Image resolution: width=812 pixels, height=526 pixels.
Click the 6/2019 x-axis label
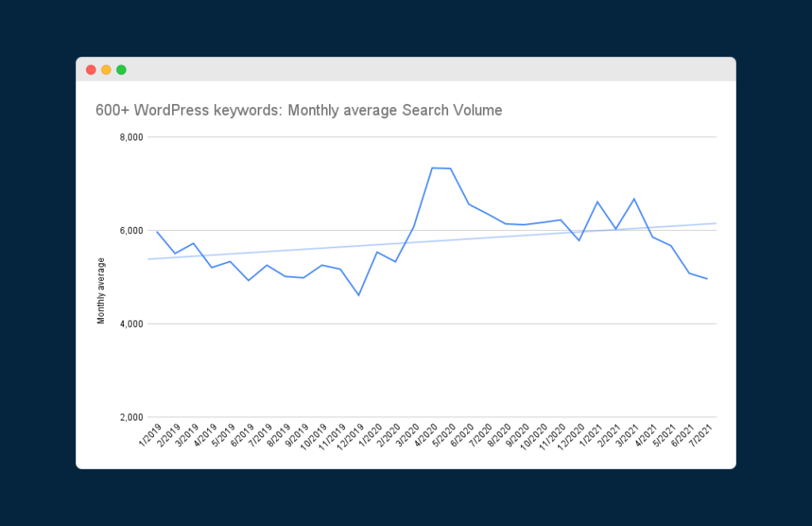(x=242, y=436)
